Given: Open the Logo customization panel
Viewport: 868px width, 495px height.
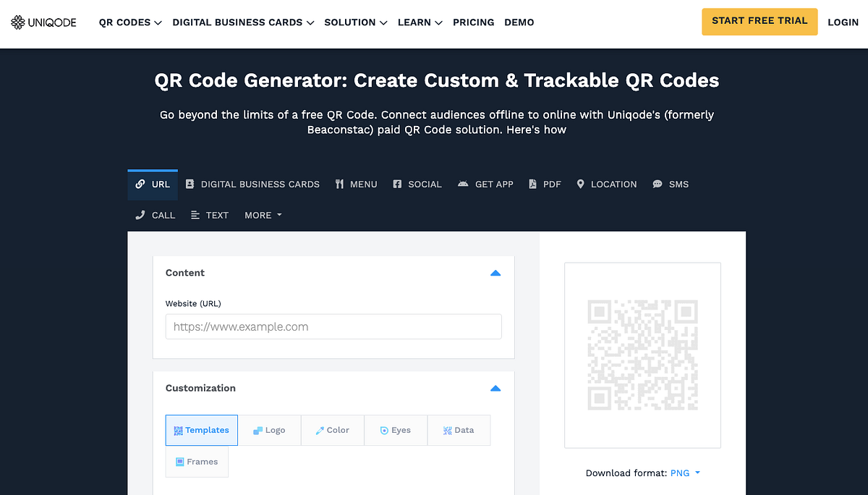Looking at the screenshot, I should coord(269,430).
